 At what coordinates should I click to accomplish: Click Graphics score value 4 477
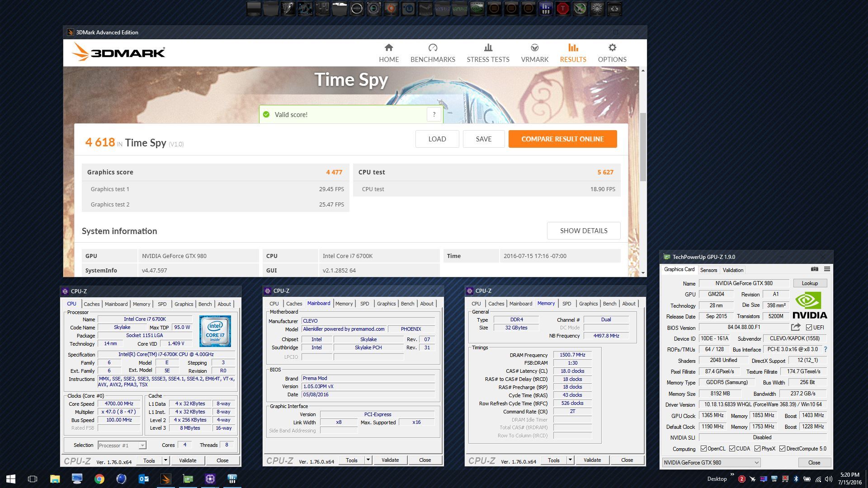(x=334, y=172)
